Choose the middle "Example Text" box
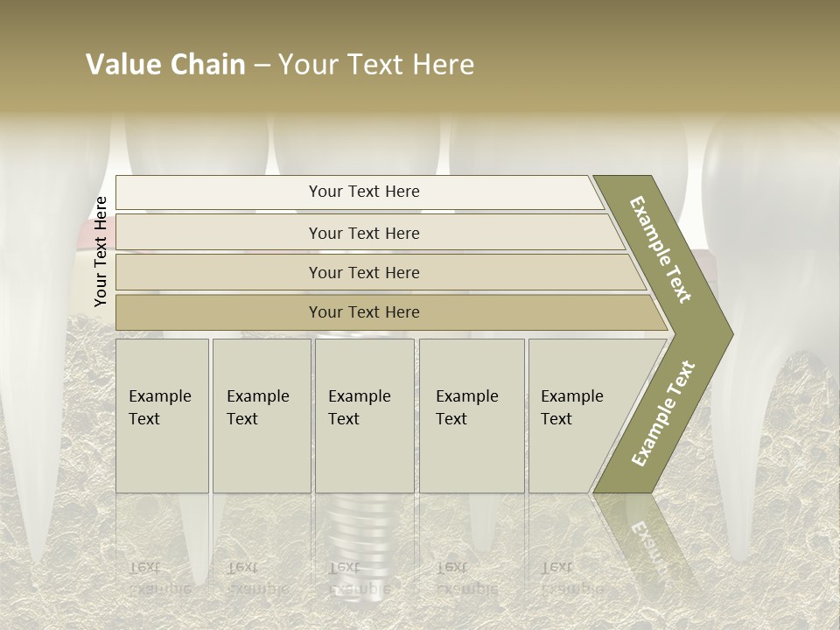Screen dimensions: 840x630 364,416
